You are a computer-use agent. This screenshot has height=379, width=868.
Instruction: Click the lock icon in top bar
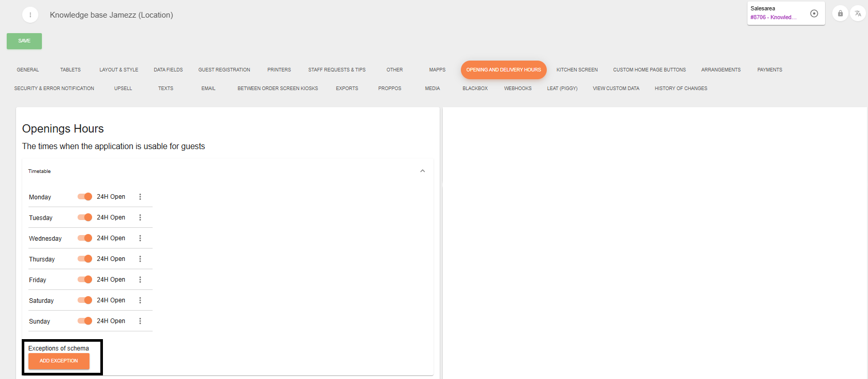click(840, 13)
